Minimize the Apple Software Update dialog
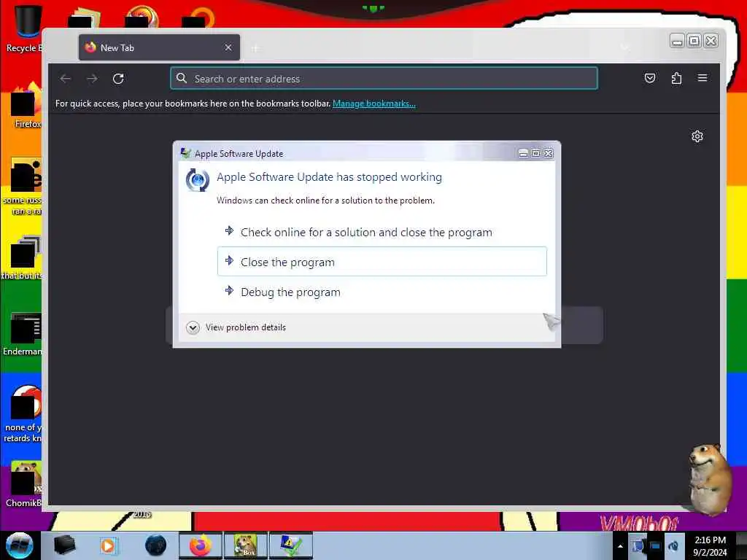Screen dimensions: 747x560 point(523,153)
